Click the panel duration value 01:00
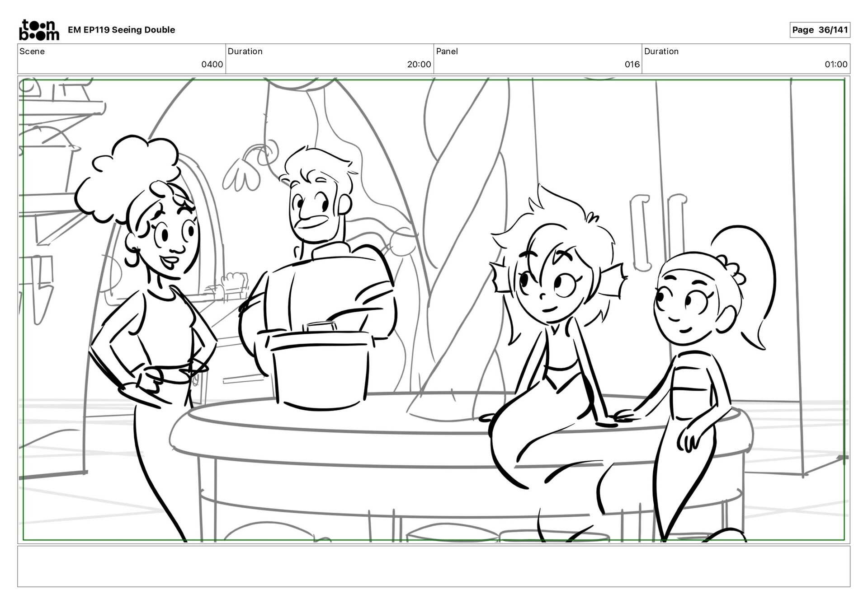Image resolution: width=868 pixels, height=613 pixels. [836, 65]
